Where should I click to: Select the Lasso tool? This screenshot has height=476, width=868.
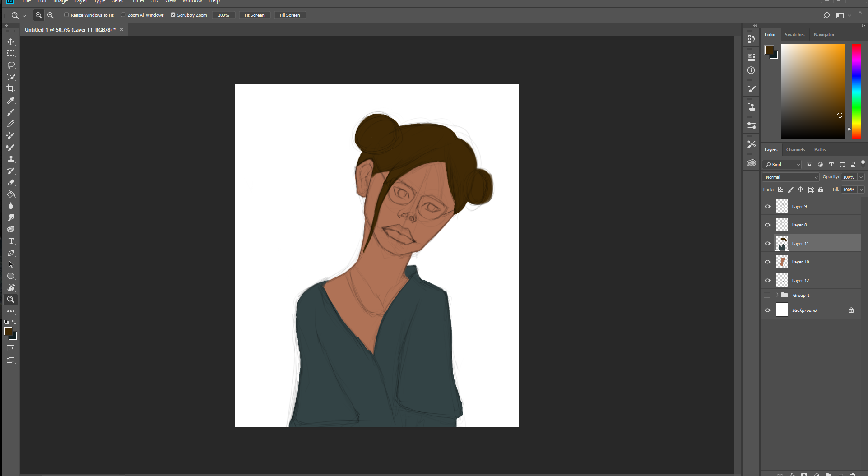11,65
